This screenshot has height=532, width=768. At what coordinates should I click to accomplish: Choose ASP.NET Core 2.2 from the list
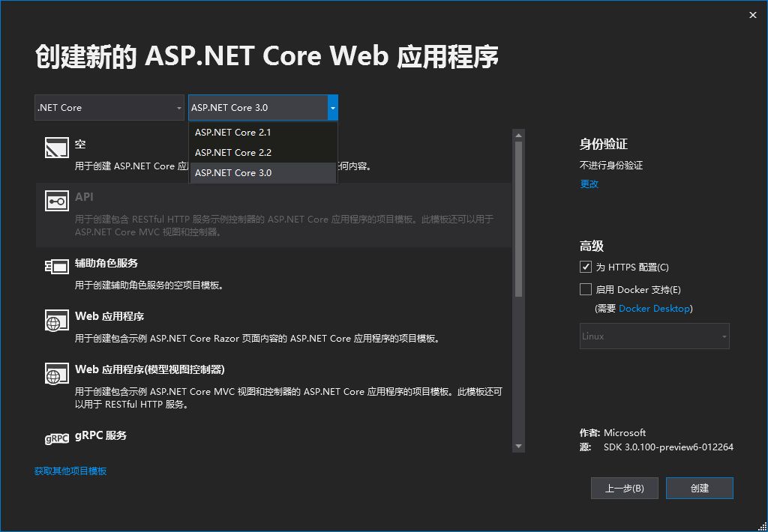232,152
